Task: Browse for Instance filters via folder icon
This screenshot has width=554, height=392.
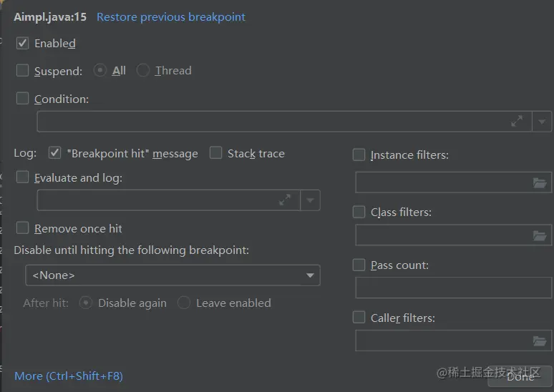Action: coord(540,182)
